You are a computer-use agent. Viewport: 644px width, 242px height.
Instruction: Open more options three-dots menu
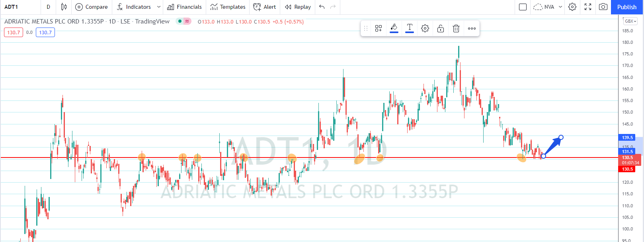[472, 28]
